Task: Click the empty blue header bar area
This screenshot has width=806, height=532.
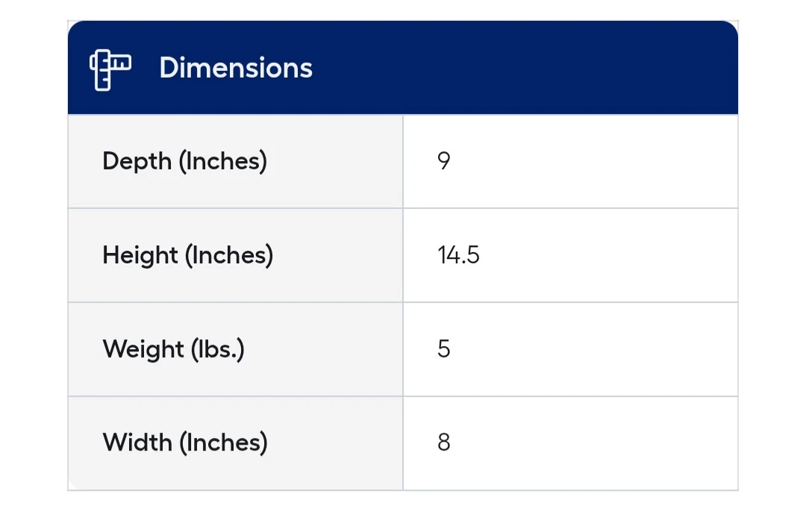Action: 522,68
